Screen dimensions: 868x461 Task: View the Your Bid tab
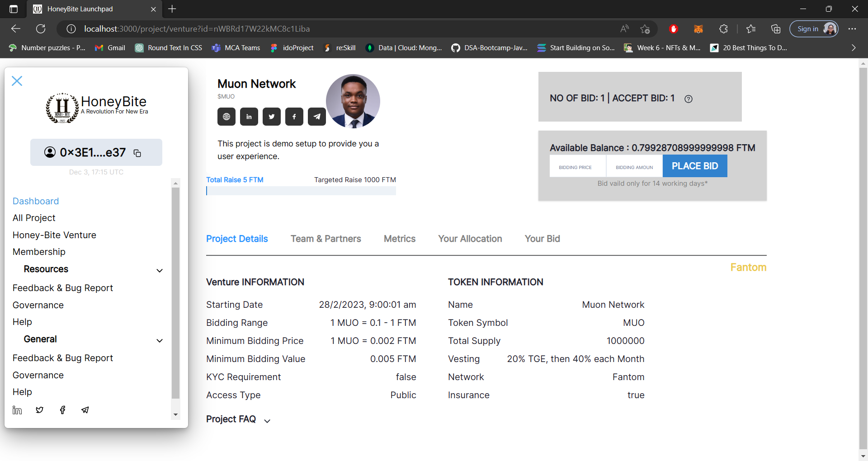point(542,239)
